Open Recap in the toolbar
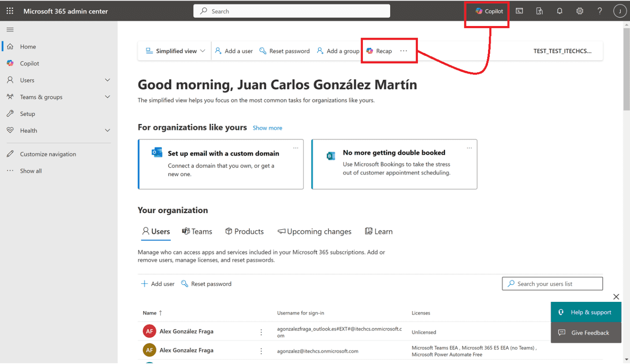 [379, 51]
